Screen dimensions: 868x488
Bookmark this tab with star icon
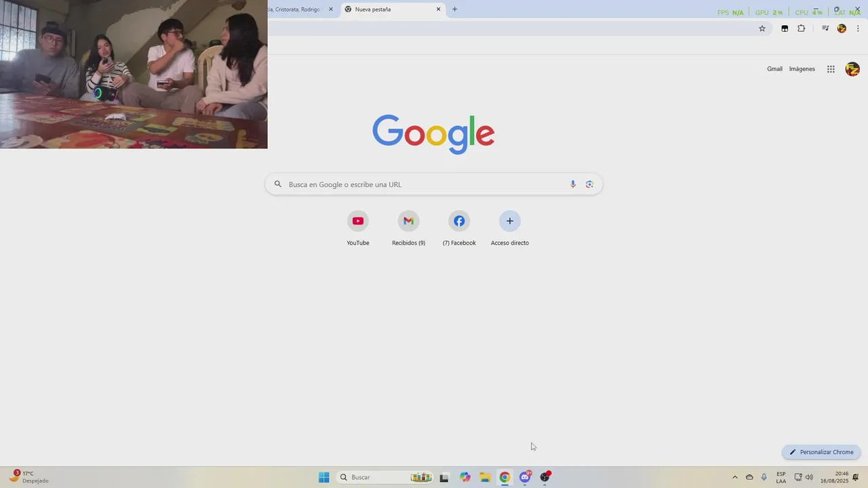pyautogui.click(x=762, y=28)
